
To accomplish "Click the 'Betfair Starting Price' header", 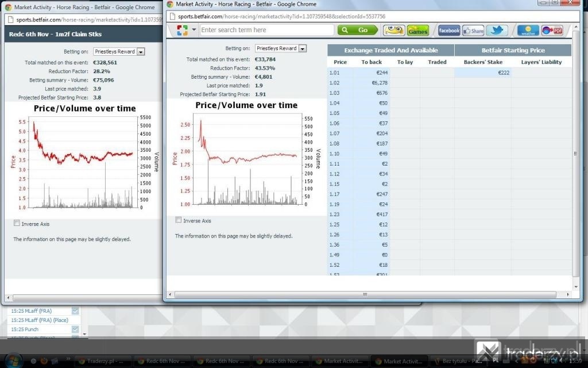I will click(x=513, y=51).
